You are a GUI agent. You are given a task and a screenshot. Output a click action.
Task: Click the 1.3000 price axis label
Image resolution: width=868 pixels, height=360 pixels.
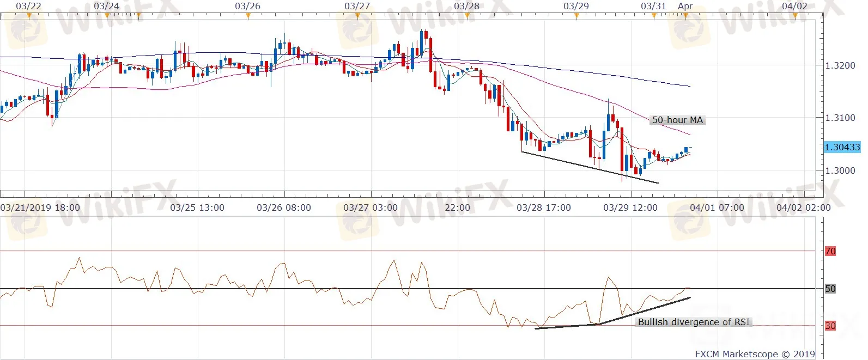point(840,170)
